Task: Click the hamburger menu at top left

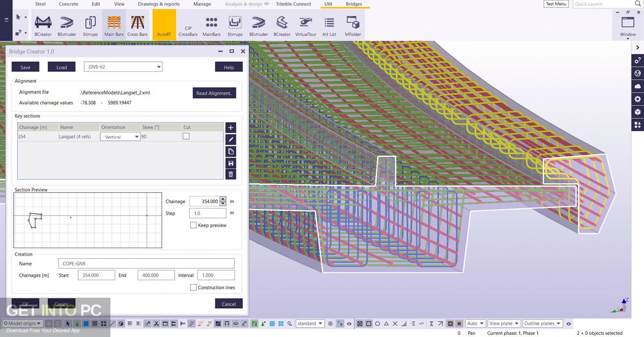Action: click(x=6, y=20)
